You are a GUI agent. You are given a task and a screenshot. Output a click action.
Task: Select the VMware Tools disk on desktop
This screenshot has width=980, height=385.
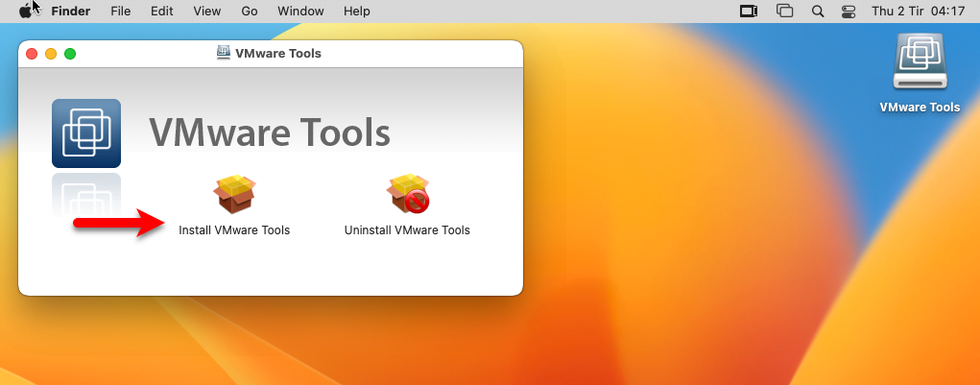pyautogui.click(x=920, y=61)
